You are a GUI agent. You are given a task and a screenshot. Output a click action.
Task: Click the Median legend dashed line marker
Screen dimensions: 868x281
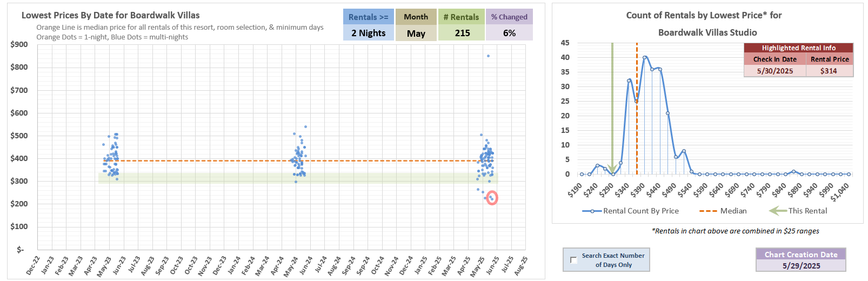pos(708,211)
